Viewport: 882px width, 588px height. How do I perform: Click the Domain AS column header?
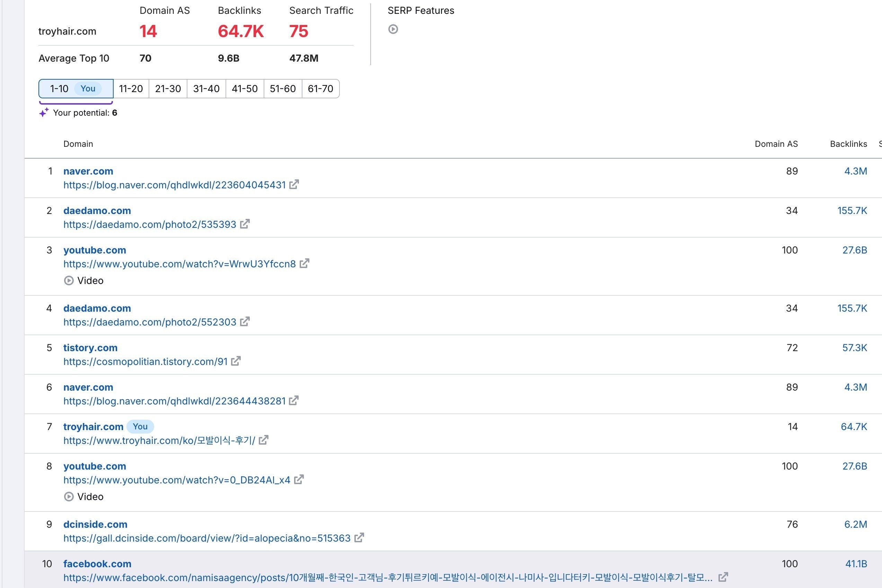pyautogui.click(x=776, y=144)
